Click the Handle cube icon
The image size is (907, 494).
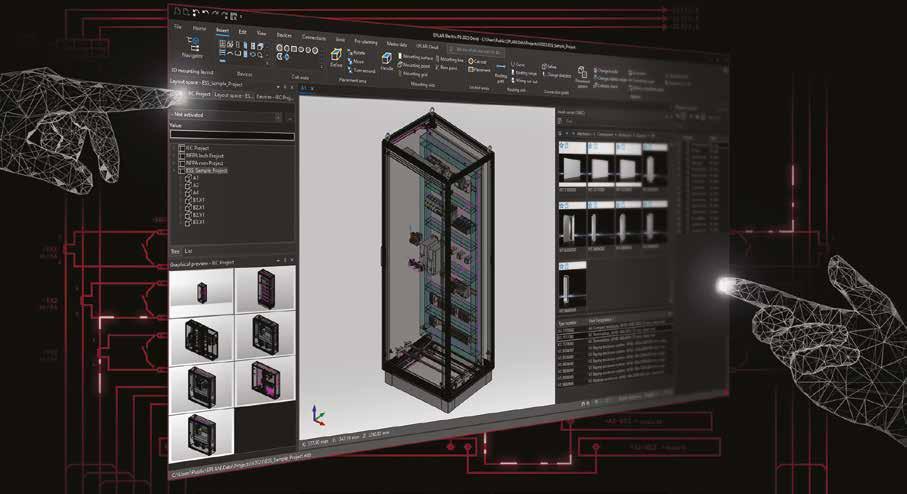pos(386,58)
